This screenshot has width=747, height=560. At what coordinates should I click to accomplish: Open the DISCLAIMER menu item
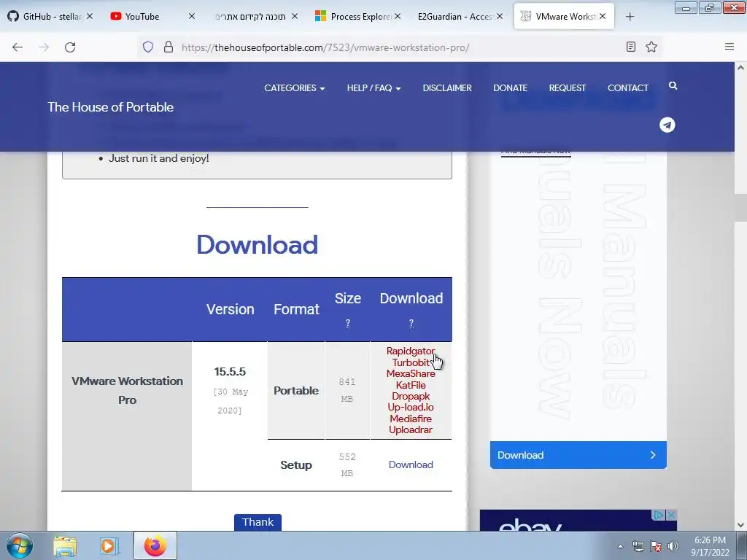pos(447,88)
